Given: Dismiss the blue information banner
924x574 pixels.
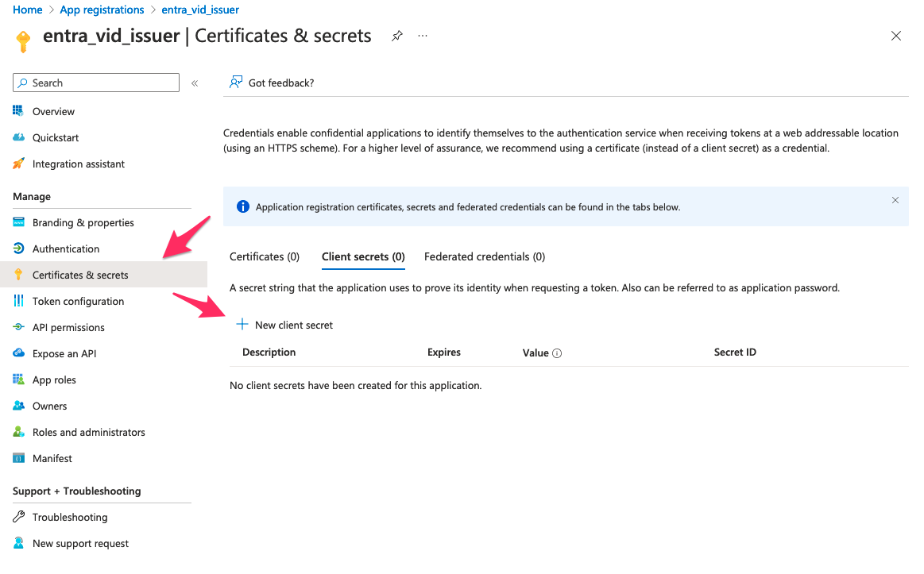Looking at the screenshot, I should (x=895, y=200).
